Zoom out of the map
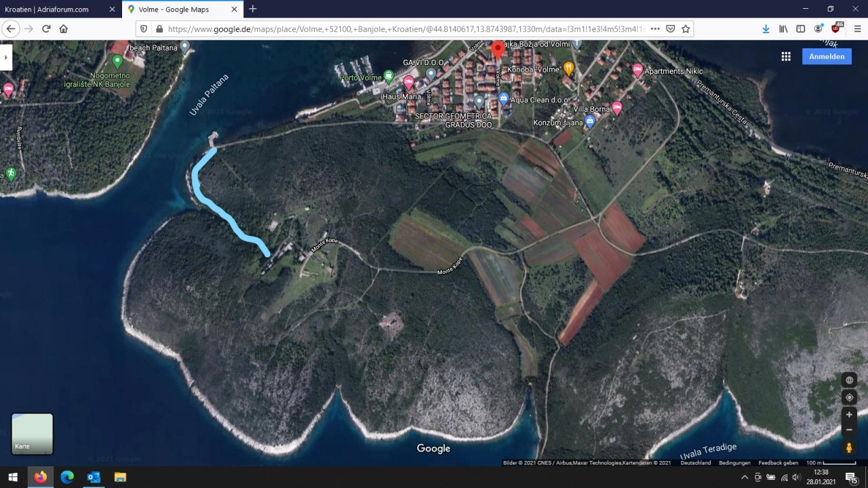The height and width of the screenshot is (488, 868). click(849, 430)
